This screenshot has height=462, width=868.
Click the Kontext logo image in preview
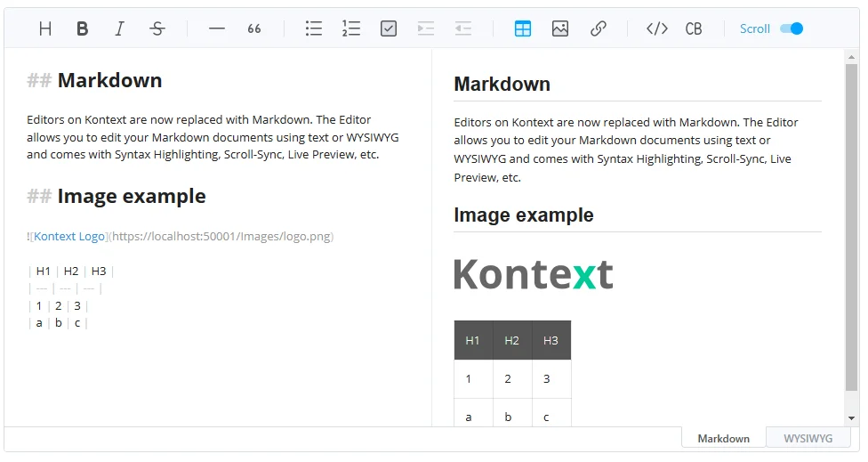coord(534,275)
